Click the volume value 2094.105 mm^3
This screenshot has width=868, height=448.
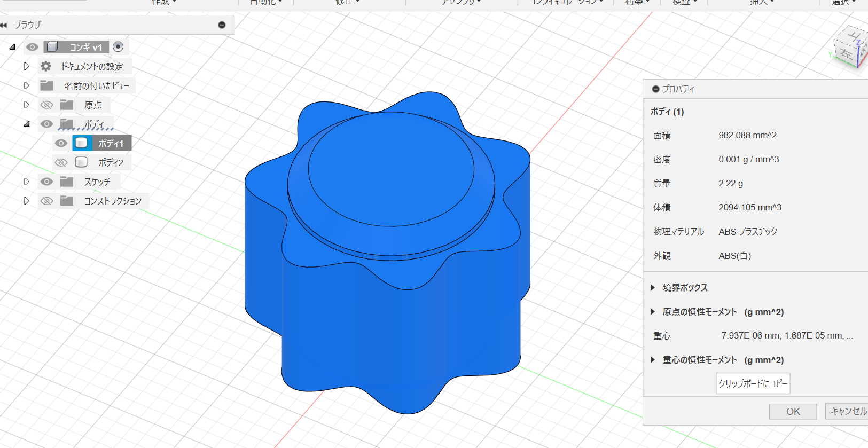click(750, 208)
